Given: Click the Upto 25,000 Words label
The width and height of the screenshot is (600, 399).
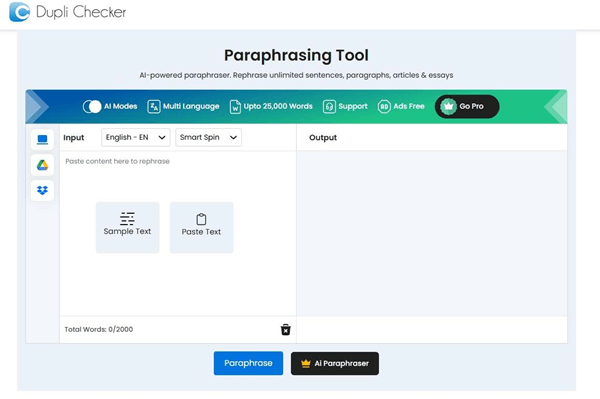Looking at the screenshot, I should (278, 106).
